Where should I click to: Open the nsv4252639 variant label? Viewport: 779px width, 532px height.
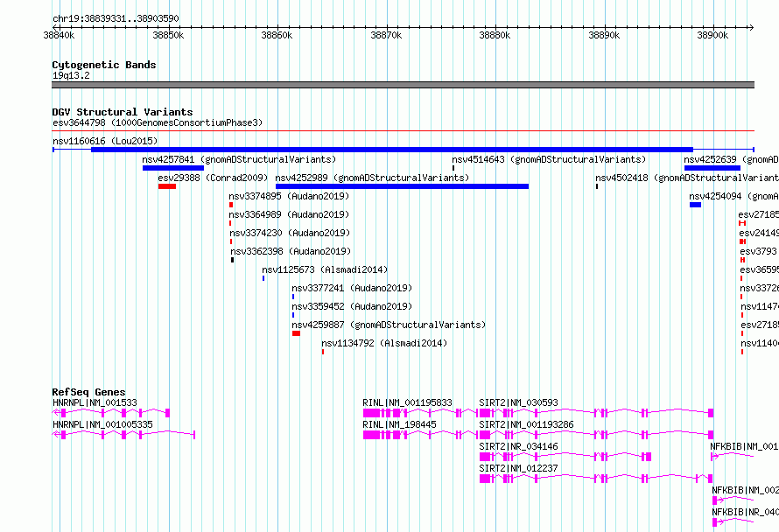(x=732, y=159)
